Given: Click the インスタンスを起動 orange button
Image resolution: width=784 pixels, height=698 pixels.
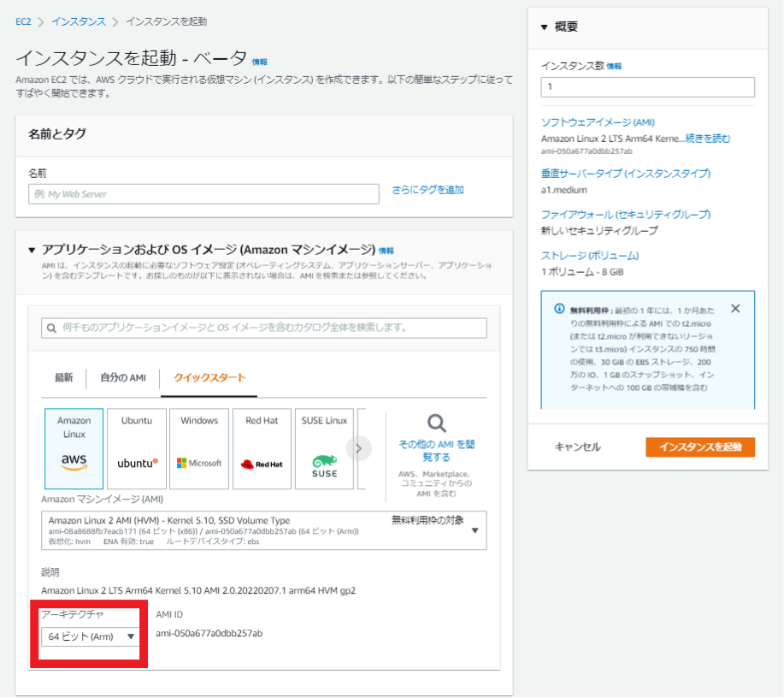Looking at the screenshot, I should click(700, 447).
